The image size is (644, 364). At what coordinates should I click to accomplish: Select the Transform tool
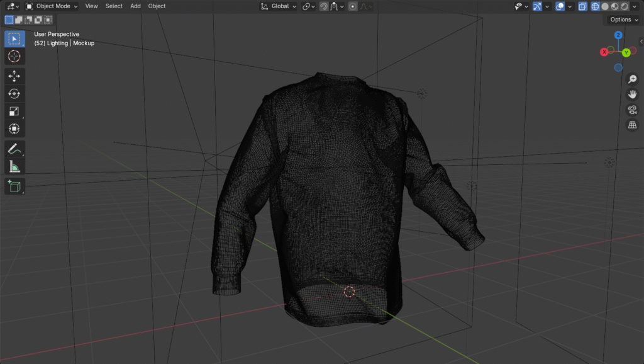[x=14, y=129]
